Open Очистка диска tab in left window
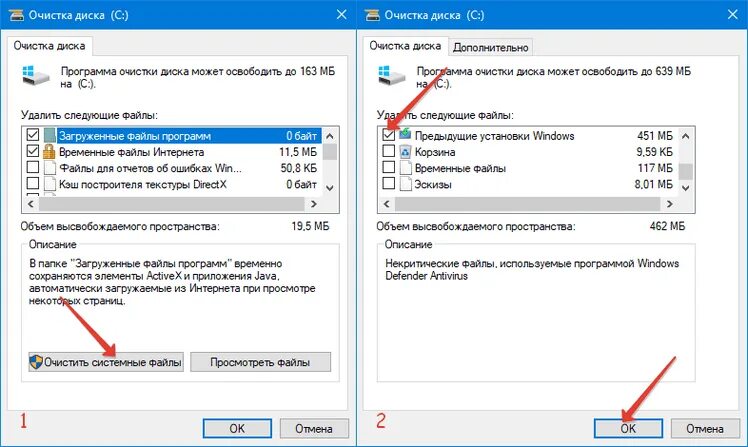This screenshot has height=447, width=748. pos(49,46)
